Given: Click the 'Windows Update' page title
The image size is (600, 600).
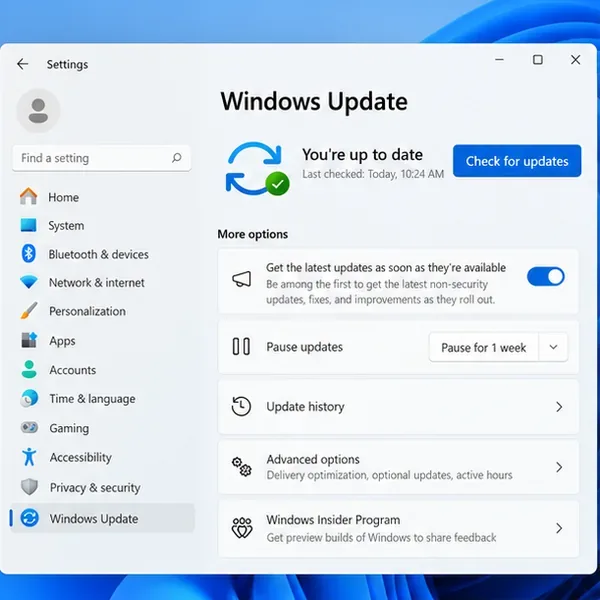Looking at the screenshot, I should (314, 101).
